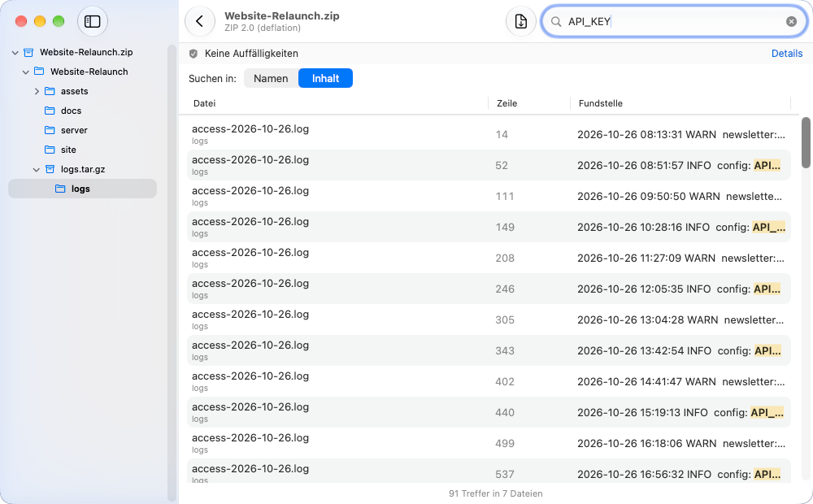
Task: Click the docs folder icon
Action: click(x=50, y=111)
